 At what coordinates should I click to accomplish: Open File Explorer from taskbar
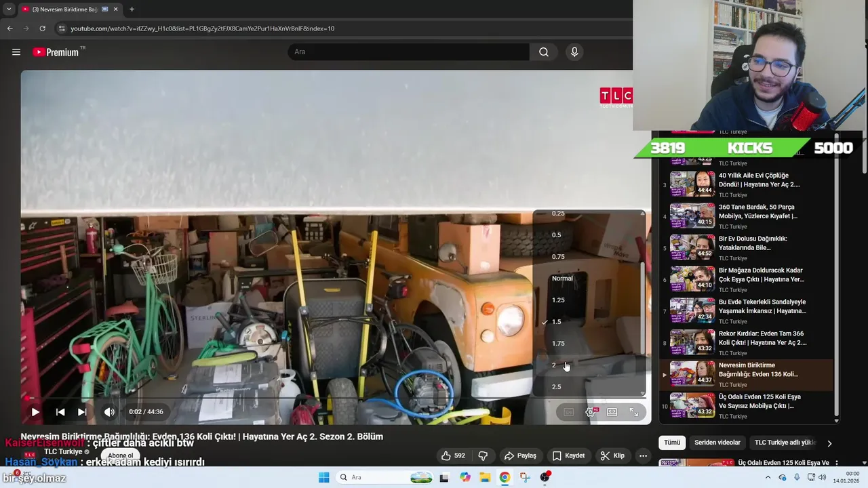point(485,477)
